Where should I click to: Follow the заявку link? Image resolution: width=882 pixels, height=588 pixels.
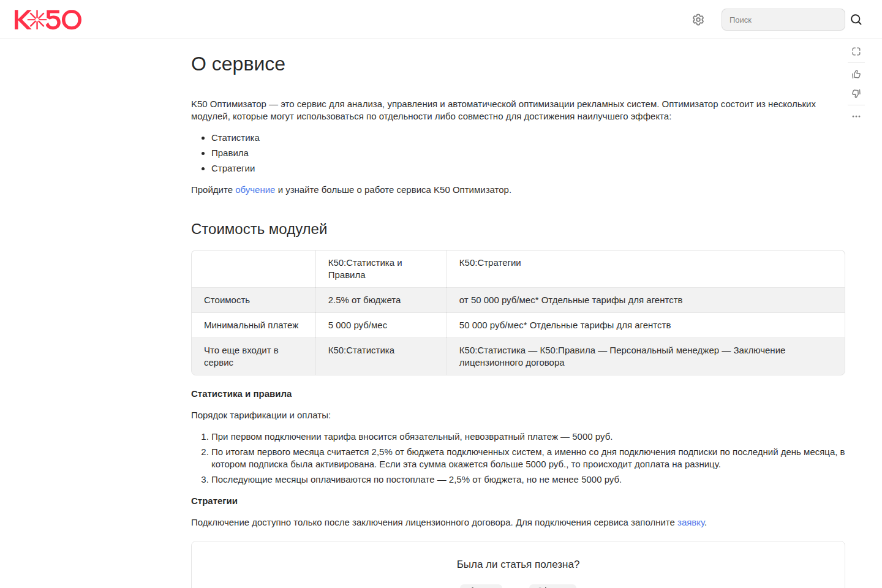click(691, 522)
